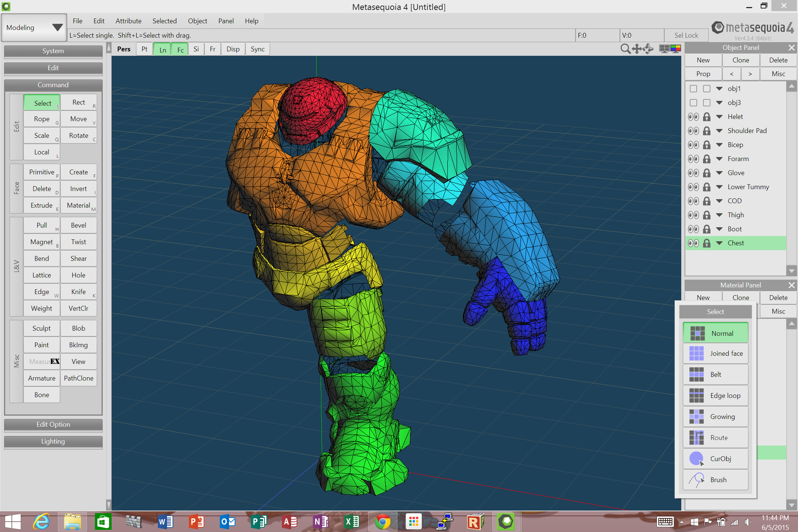Click command panel scrollbar bottom arrow
Screen dimensions: 798x532
point(109,505)
